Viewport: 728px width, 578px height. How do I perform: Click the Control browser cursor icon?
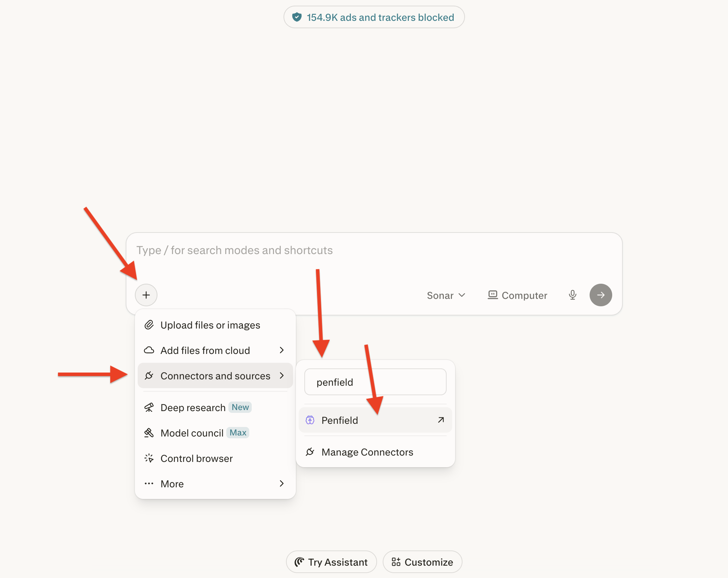click(149, 458)
